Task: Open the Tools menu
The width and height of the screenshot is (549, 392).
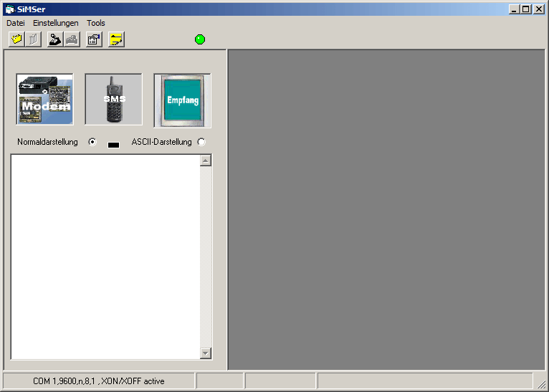Action: click(96, 23)
